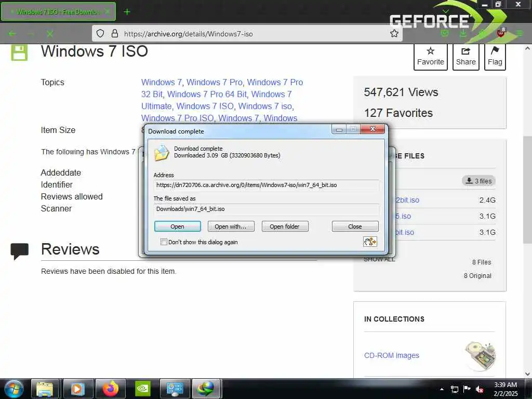Click the Reviews speech bubble icon

19,251
